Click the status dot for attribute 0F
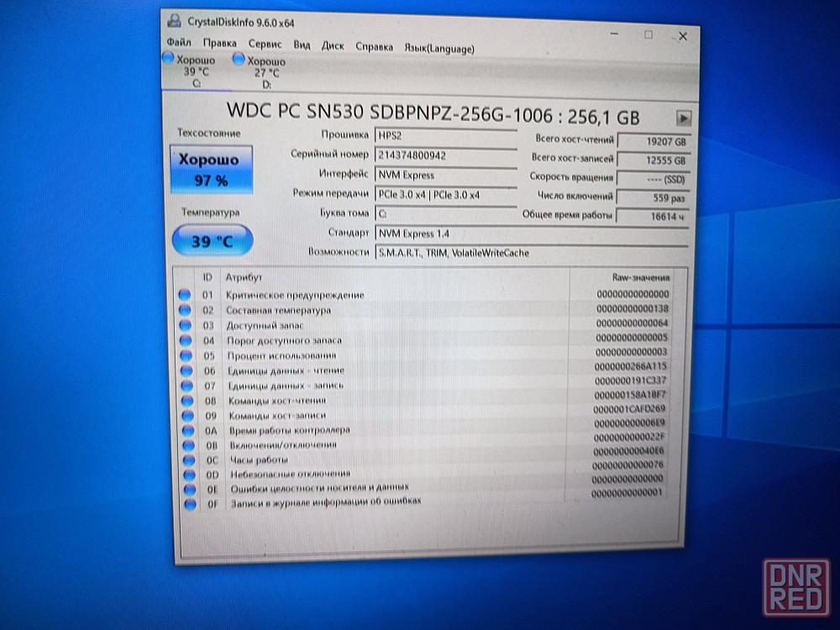 click(190, 504)
